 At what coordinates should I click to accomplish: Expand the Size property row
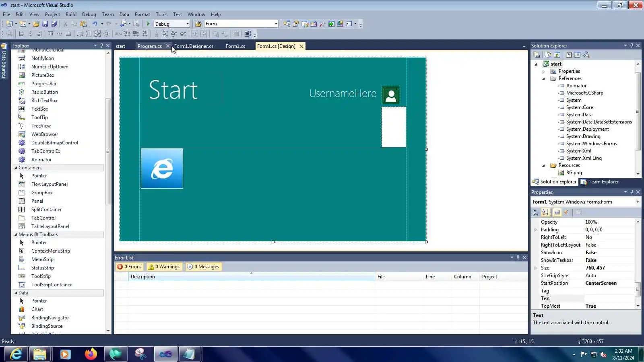tap(535, 268)
